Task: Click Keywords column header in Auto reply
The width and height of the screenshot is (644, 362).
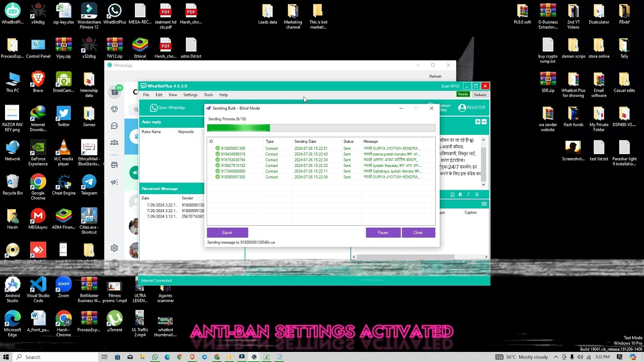Action: click(x=186, y=132)
